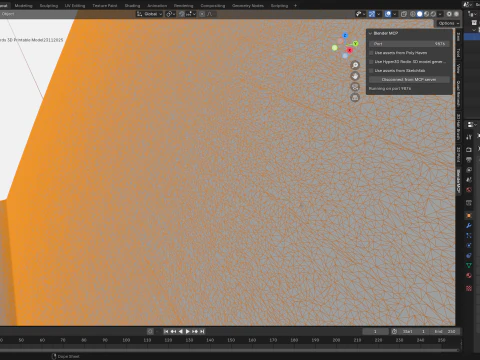Jump to the timeline start frame
The image size is (480, 360).
point(166,331)
